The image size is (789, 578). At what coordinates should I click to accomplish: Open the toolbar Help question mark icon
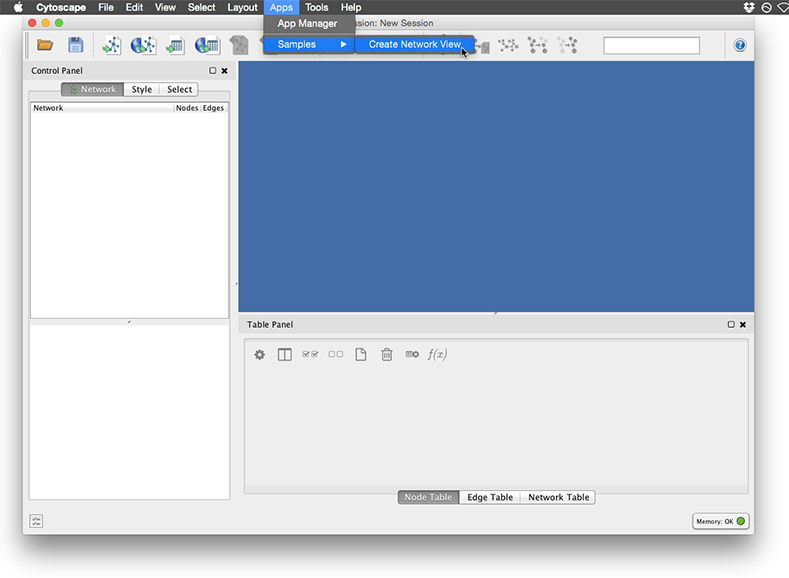pos(740,45)
